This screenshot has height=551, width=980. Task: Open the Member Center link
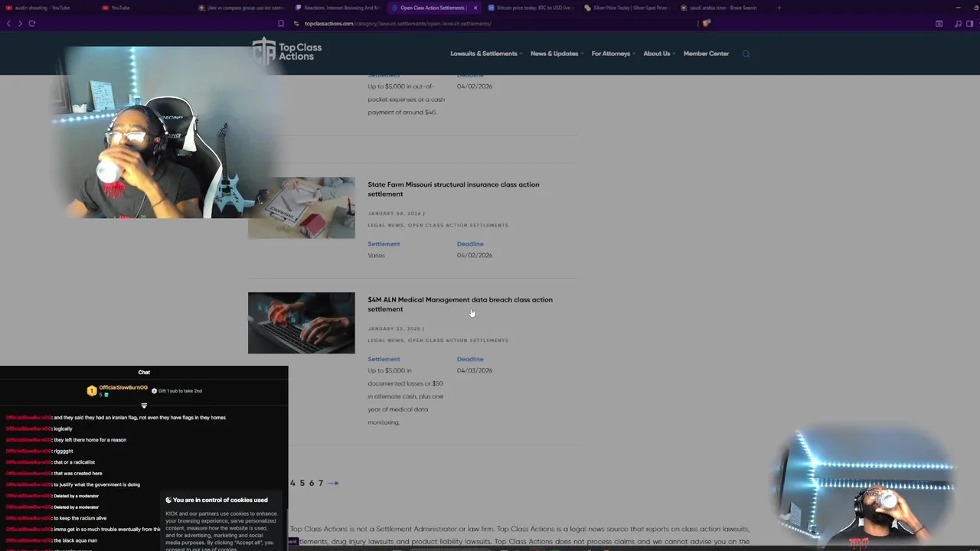pos(706,54)
